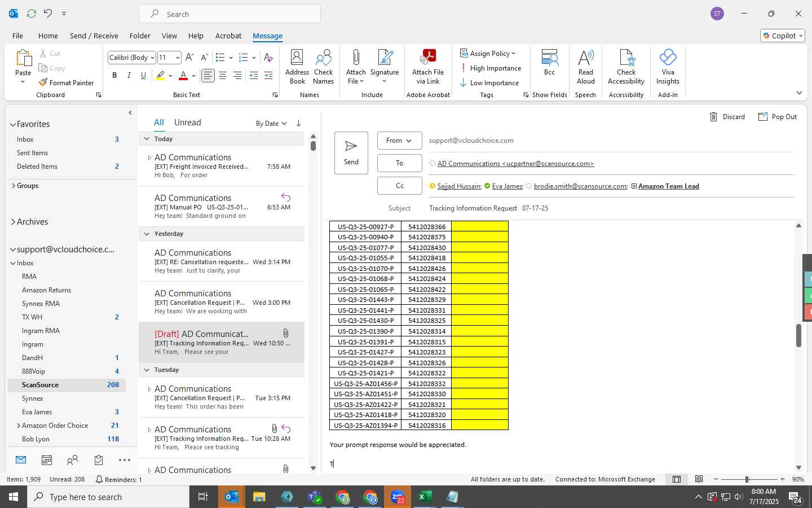Run Check Accessibility
The width and height of the screenshot is (812, 508).
(x=626, y=67)
